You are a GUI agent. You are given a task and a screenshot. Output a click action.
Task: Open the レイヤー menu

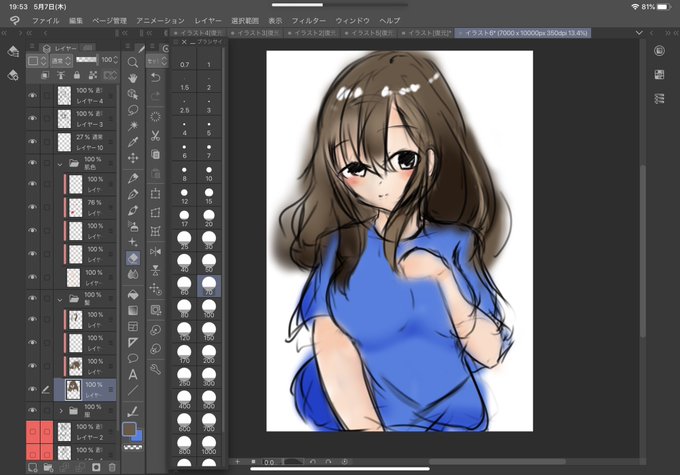click(x=208, y=20)
